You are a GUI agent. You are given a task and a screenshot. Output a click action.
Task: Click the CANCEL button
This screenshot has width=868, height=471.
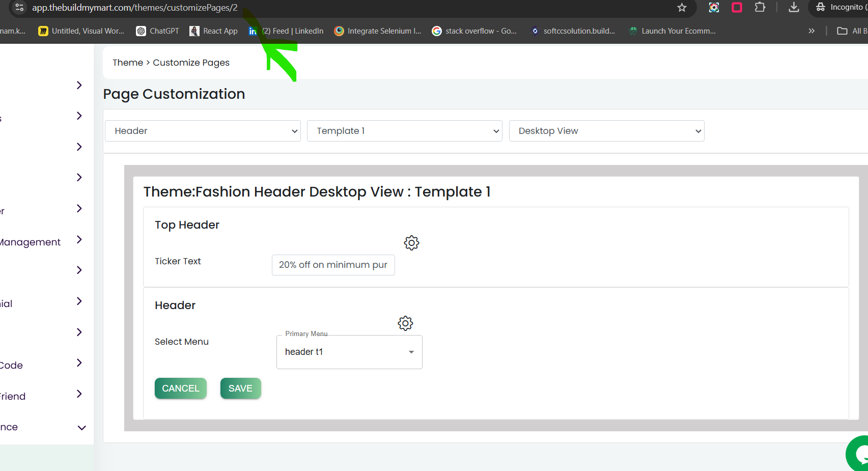(x=181, y=389)
